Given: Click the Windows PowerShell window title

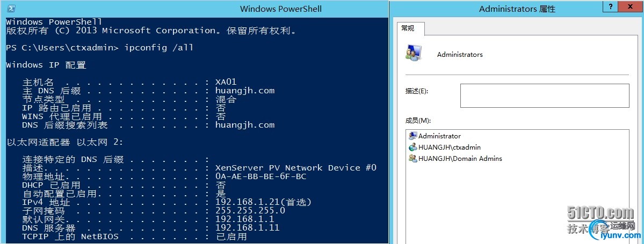Looking at the screenshot, I should coord(280,9).
